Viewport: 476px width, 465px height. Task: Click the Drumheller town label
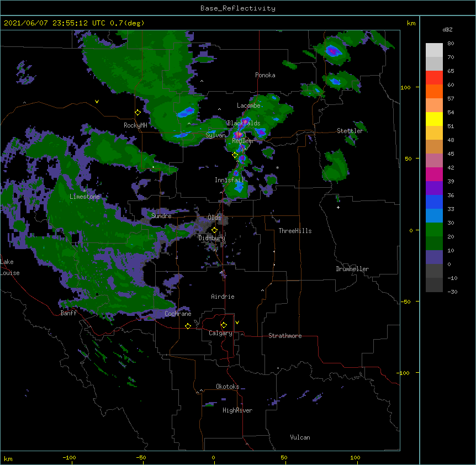tap(352, 269)
